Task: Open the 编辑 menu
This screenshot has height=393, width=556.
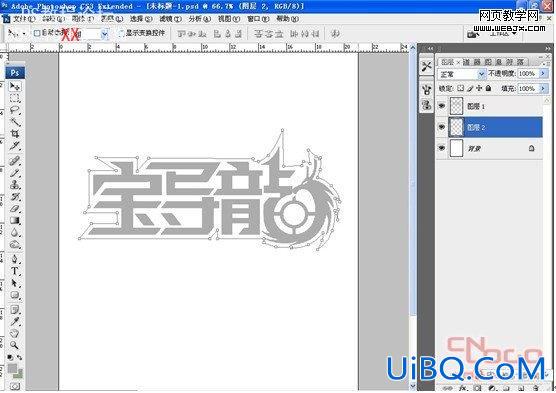Action: pyautogui.click(x=54, y=19)
